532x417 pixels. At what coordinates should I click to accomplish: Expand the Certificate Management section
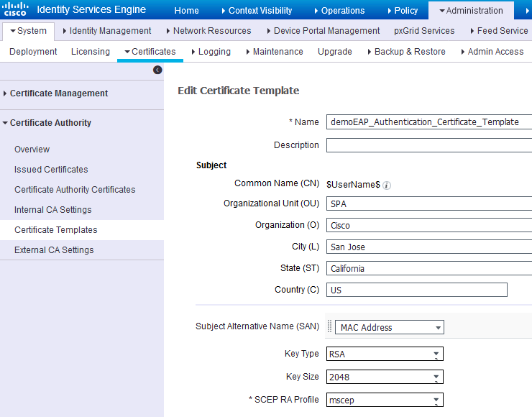coord(55,93)
